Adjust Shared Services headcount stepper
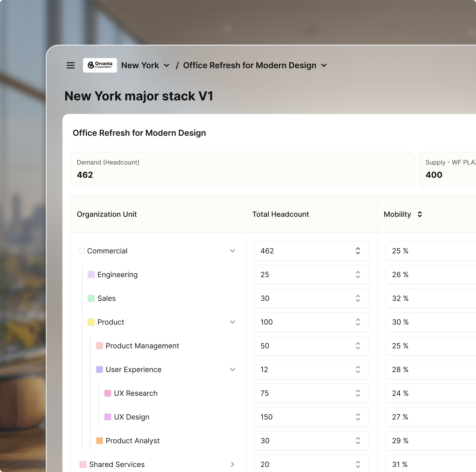This screenshot has width=476, height=472. coord(358,464)
